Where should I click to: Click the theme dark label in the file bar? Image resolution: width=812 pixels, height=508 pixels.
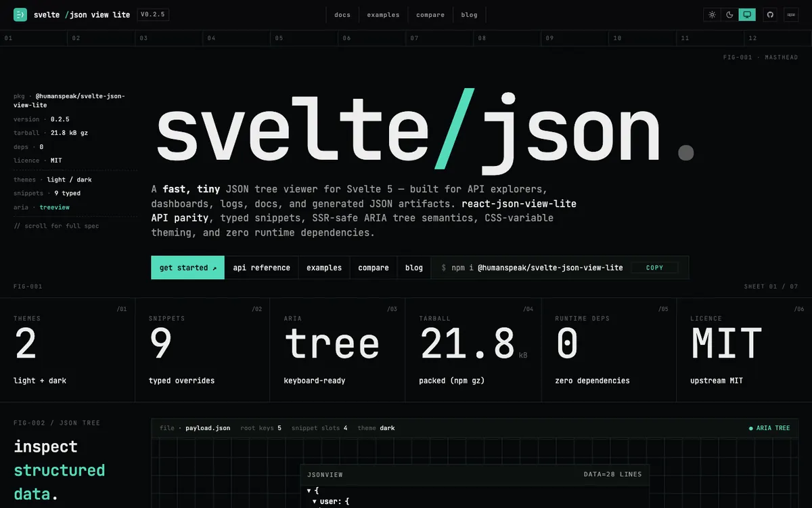(x=376, y=428)
